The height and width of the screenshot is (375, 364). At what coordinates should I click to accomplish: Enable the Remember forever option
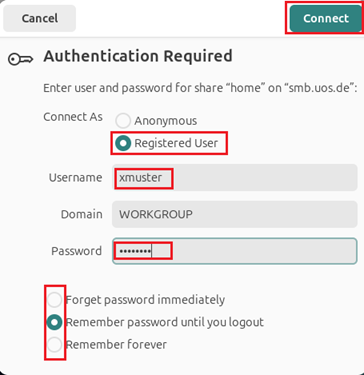(54, 344)
